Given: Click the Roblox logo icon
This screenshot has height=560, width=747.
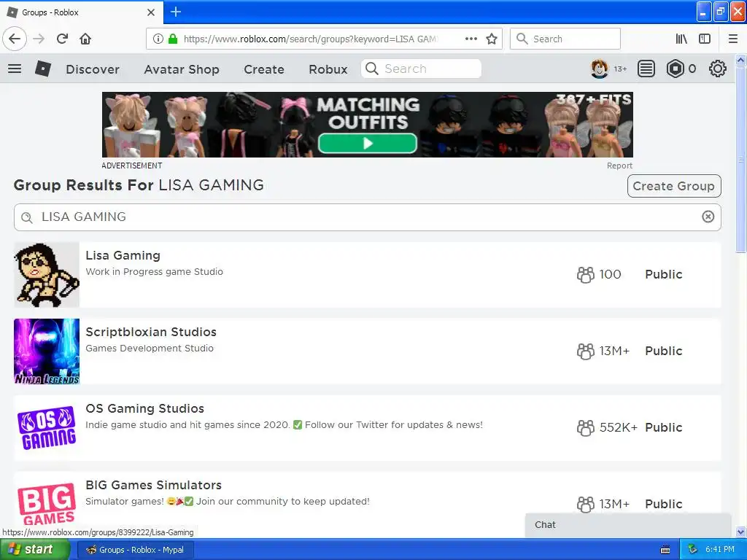Looking at the screenshot, I should click(43, 69).
